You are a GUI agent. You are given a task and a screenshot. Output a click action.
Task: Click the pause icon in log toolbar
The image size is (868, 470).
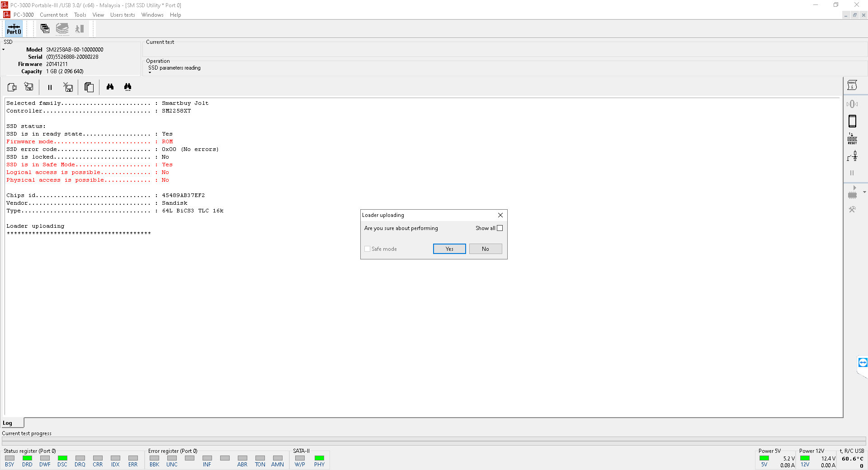click(50, 87)
